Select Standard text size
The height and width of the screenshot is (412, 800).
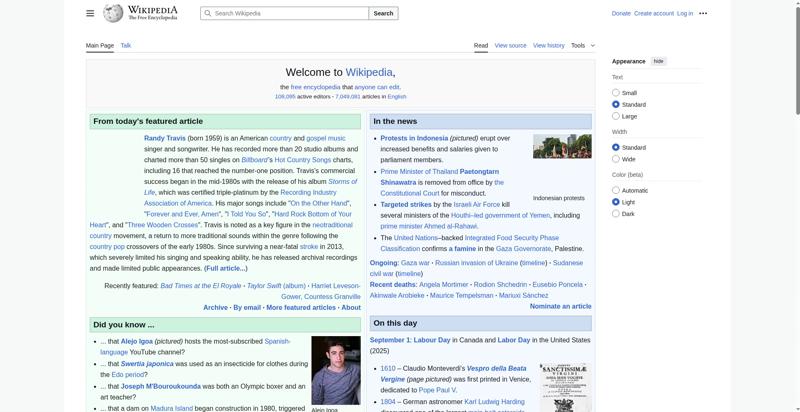point(616,105)
